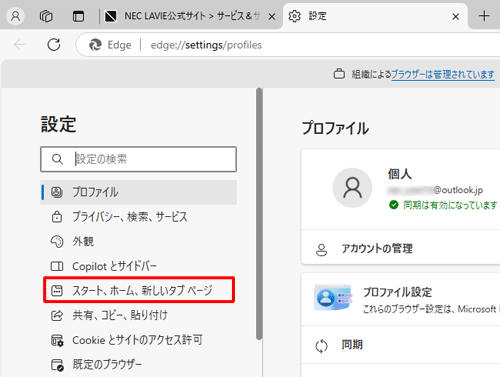This screenshot has width=500, height=377.
Task: Open the workspaces icon in title bar
Action: (46, 16)
